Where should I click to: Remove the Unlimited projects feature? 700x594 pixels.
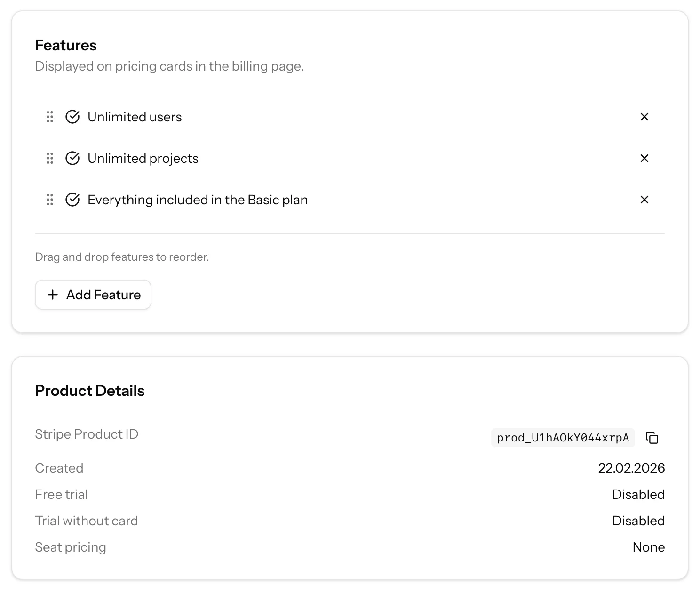point(644,158)
